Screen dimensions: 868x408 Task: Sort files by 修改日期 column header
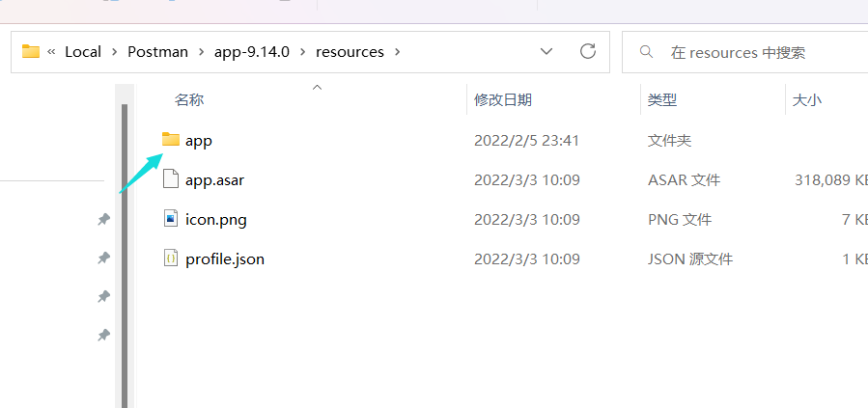503,99
